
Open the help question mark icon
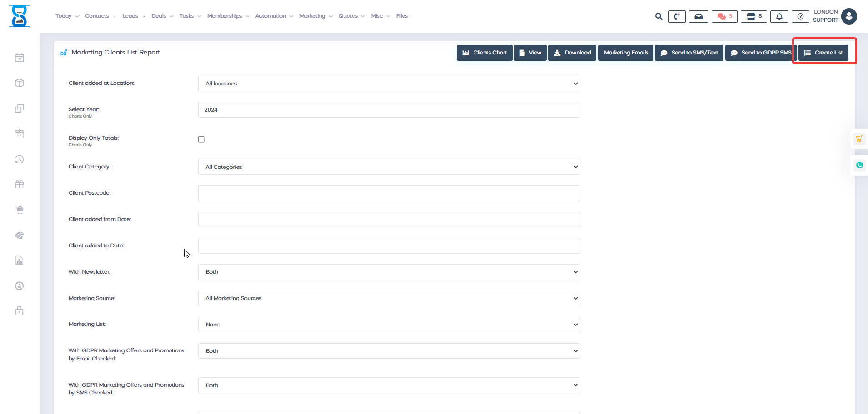pyautogui.click(x=800, y=16)
